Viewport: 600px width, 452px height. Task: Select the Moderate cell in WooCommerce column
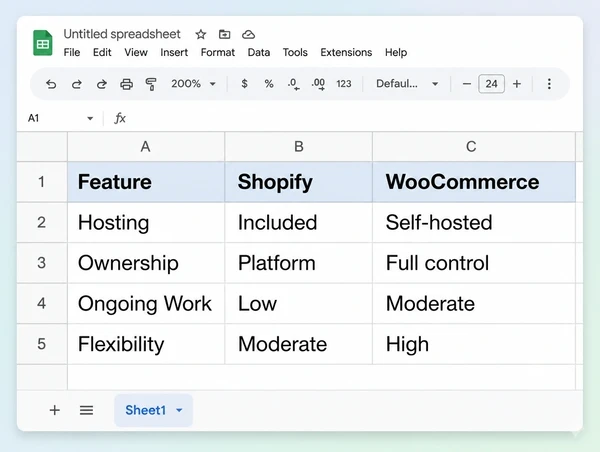tap(474, 304)
